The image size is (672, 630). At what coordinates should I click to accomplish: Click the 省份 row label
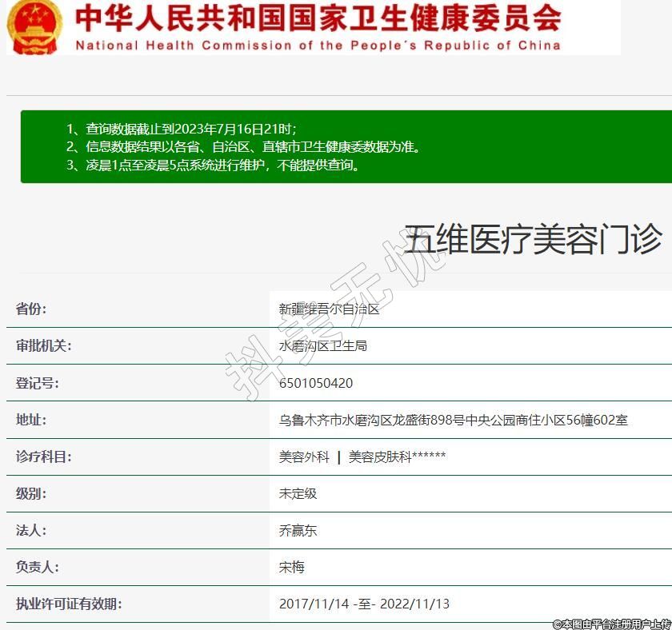click(31, 309)
